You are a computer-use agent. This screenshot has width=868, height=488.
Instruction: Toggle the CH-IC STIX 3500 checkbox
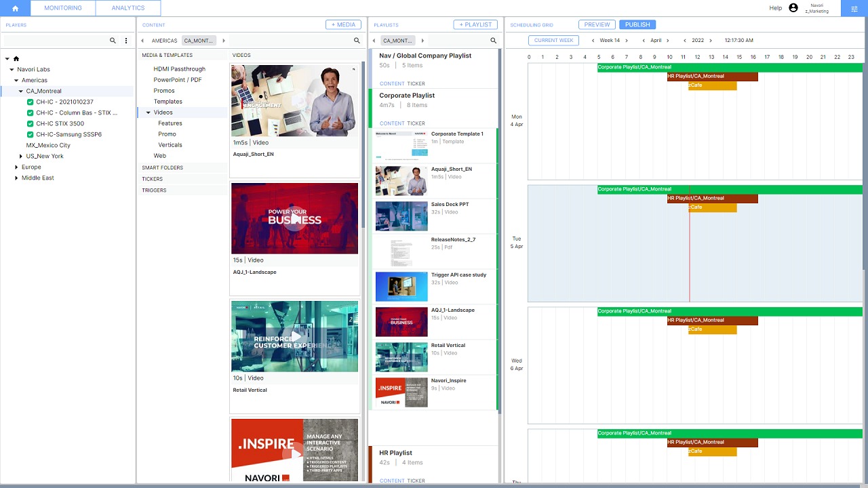[30, 124]
